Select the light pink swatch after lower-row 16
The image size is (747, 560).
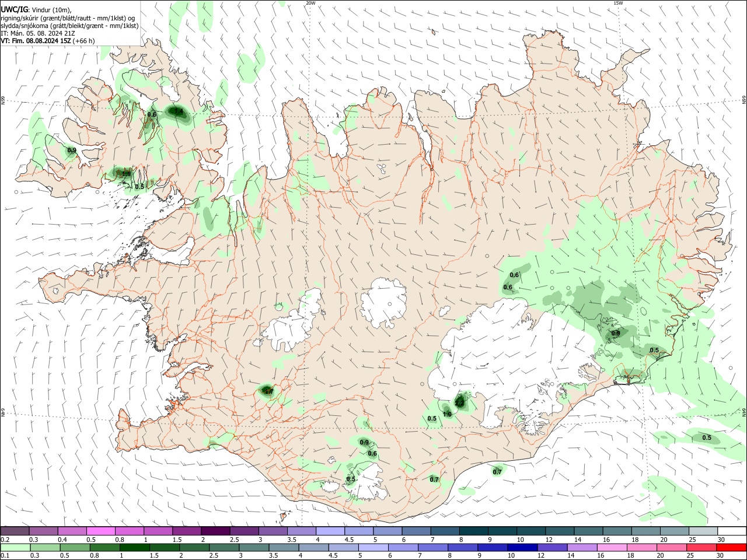tap(612, 548)
